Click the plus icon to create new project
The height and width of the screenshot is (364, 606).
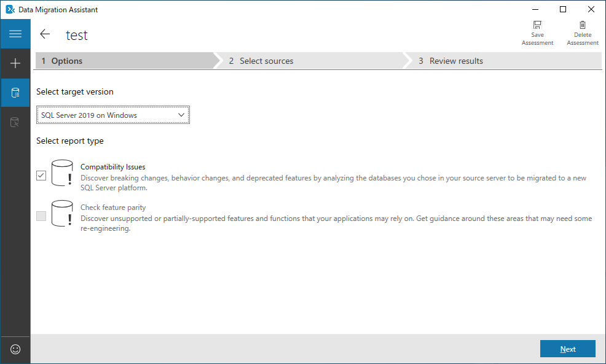pos(15,63)
